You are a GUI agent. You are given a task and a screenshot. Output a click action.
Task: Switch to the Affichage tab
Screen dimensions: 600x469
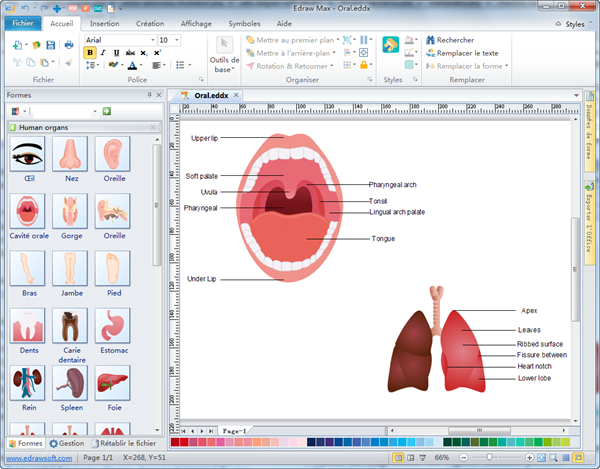pyautogui.click(x=195, y=22)
